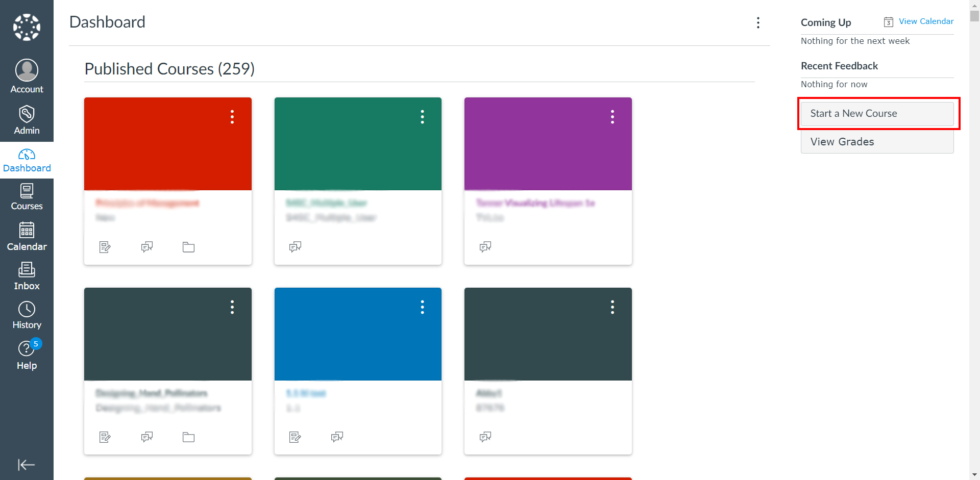
Task: Open Dashboard options three-dot menu
Action: click(758, 22)
